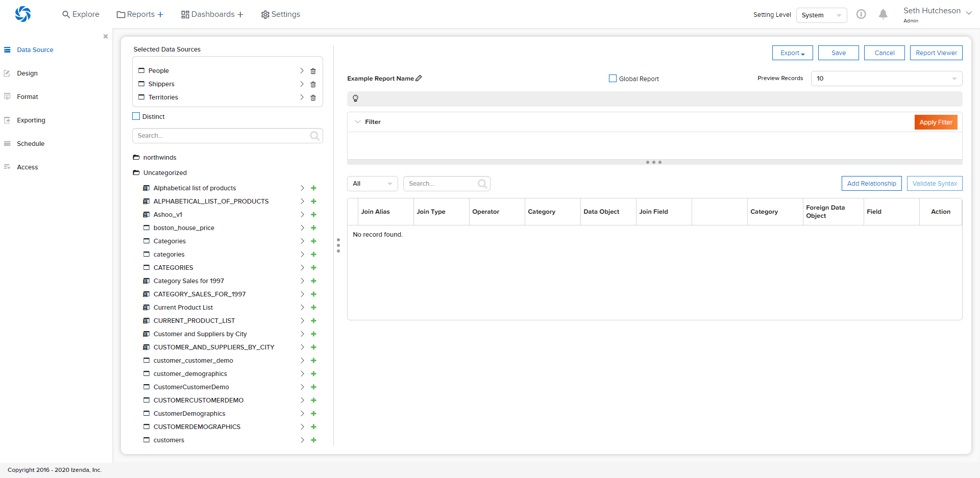Switch to the Format tab
The height and width of the screenshot is (478, 980).
pyautogui.click(x=28, y=97)
